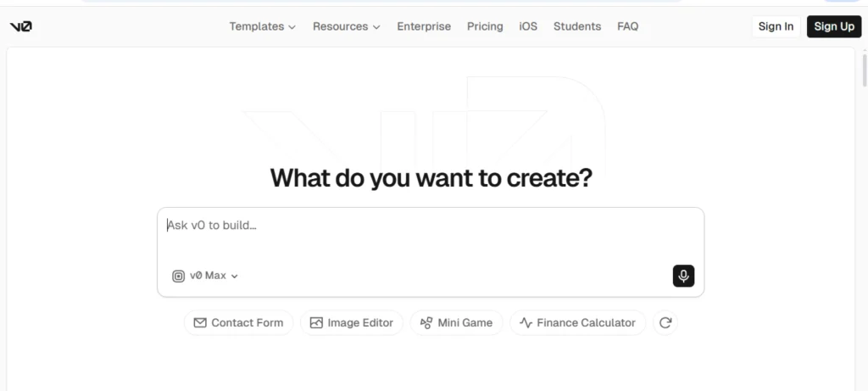868x391 pixels.
Task: Choose the Finance Calculator suggestion chip
Action: 577,322
